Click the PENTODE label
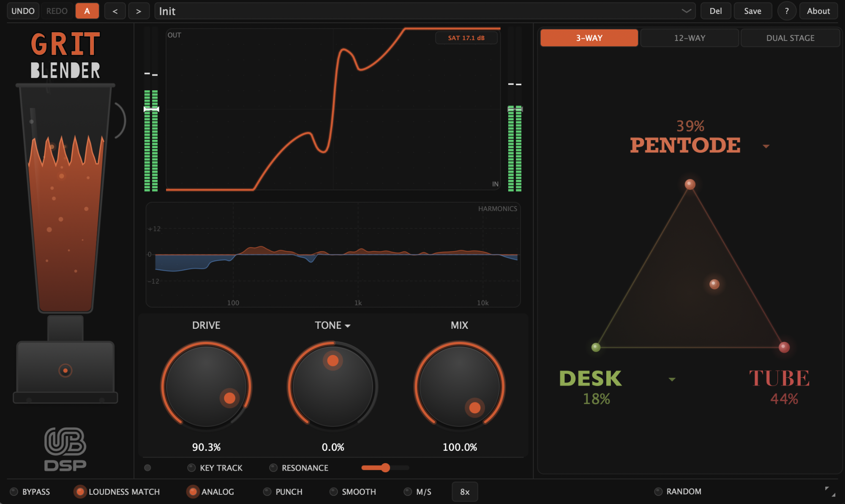 [x=685, y=146]
